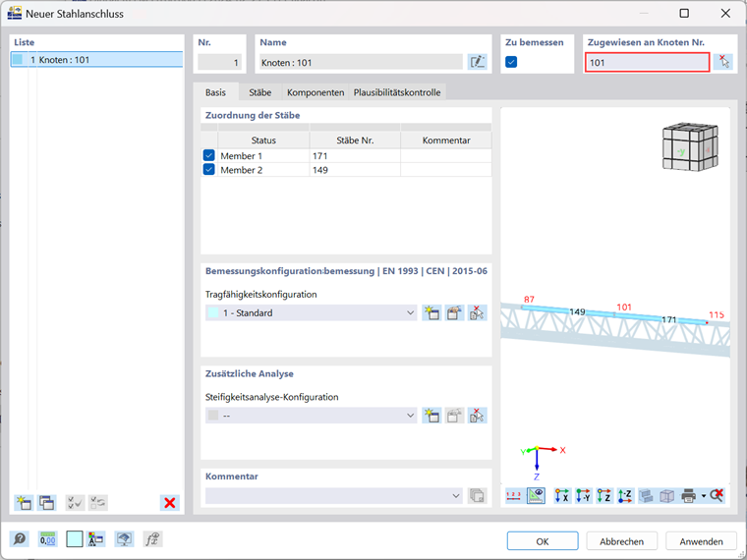Click the labeling icon with letter A in bottom toolbar

[x=95, y=539]
